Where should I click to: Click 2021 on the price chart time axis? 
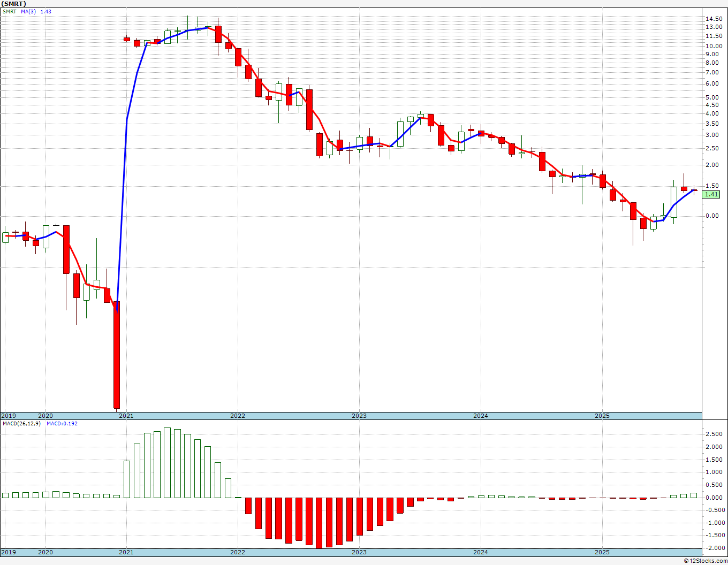[126, 416]
